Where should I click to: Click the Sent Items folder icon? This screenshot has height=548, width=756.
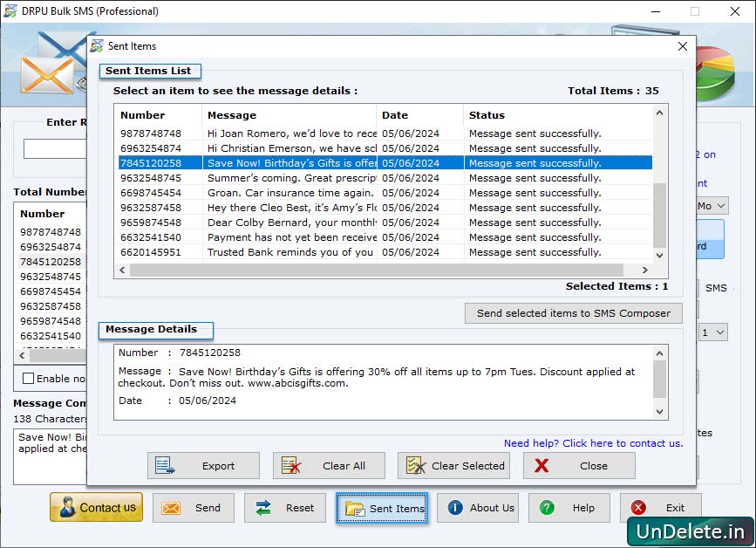pos(356,509)
